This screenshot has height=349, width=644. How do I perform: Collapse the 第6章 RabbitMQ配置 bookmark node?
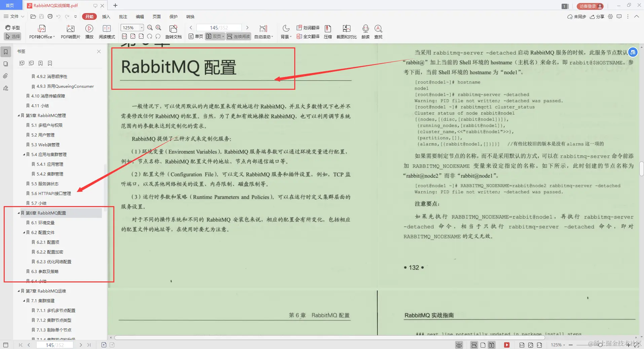19,212
